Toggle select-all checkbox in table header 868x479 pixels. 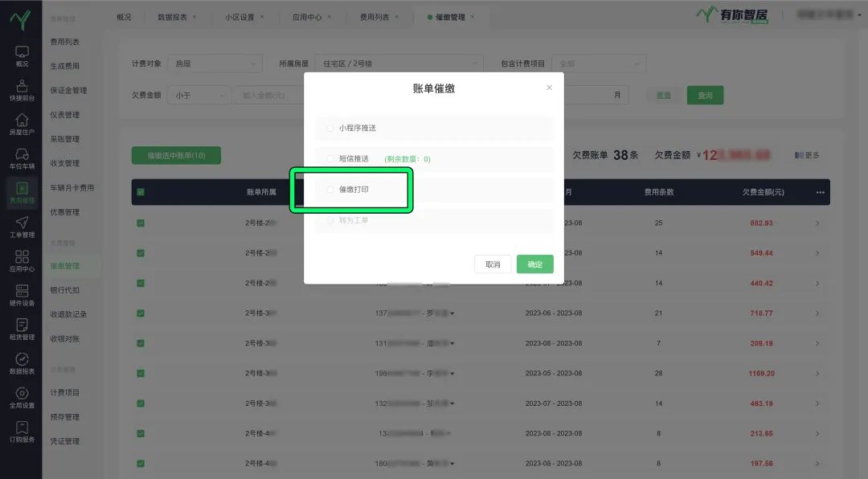coord(141,192)
